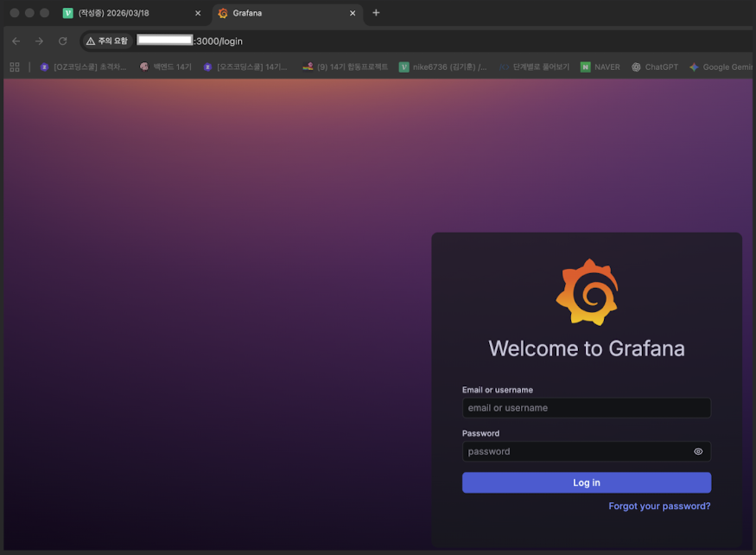
Task: Open the NAVER bookmark
Action: (600, 67)
